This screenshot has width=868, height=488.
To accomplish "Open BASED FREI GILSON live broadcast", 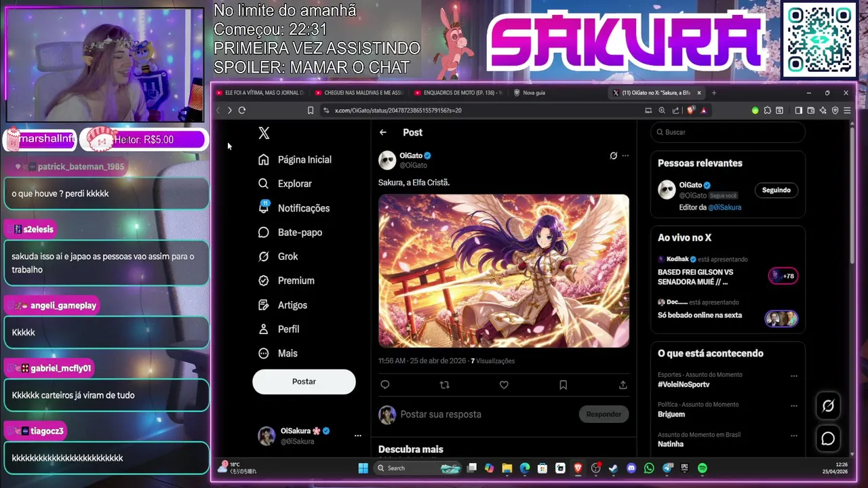I will click(695, 277).
